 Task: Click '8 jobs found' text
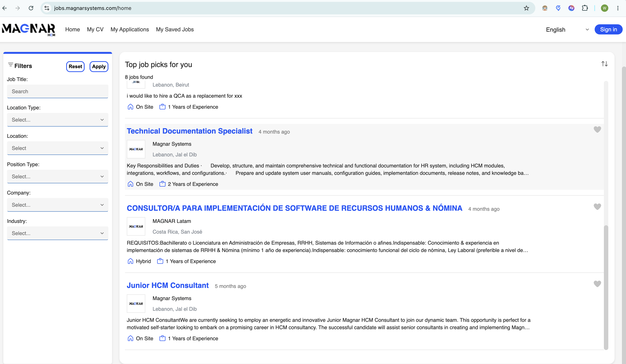[x=139, y=77]
